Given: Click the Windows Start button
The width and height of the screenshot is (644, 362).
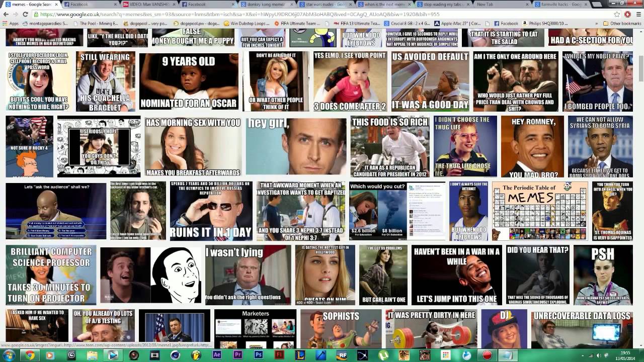Looking at the screenshot, I should (x=10, y=355).
